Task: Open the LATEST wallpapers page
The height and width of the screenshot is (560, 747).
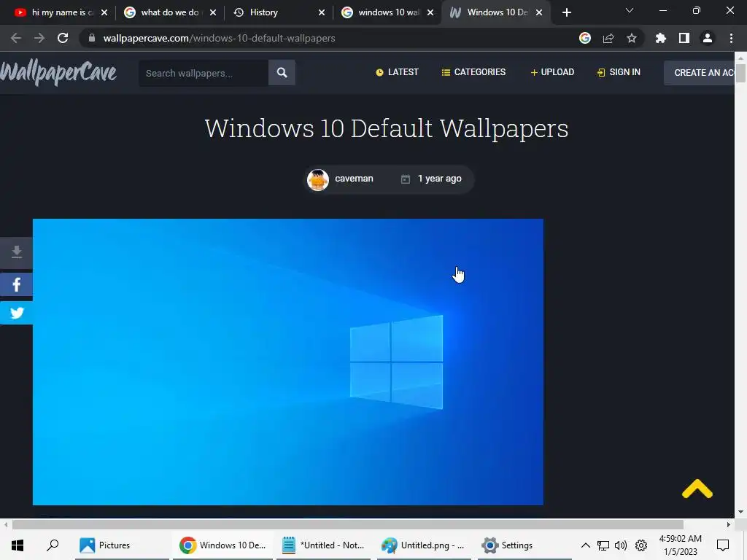Action: (x=397, y=72)
